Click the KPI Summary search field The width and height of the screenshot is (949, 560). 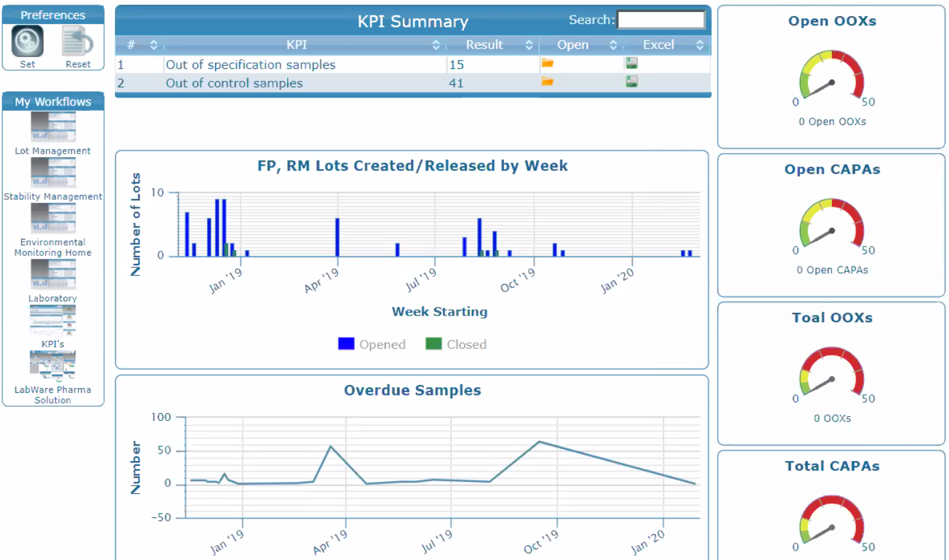click(660, 20)
